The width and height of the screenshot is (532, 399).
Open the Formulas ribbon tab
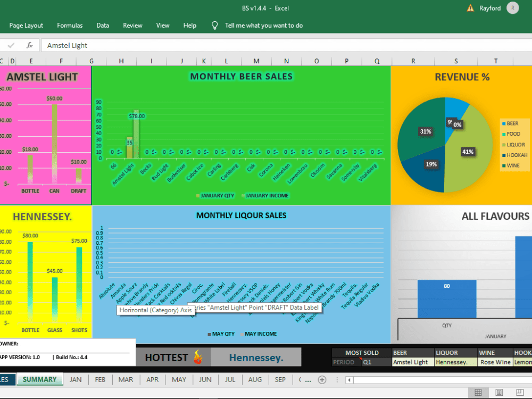tap(70, 25)
